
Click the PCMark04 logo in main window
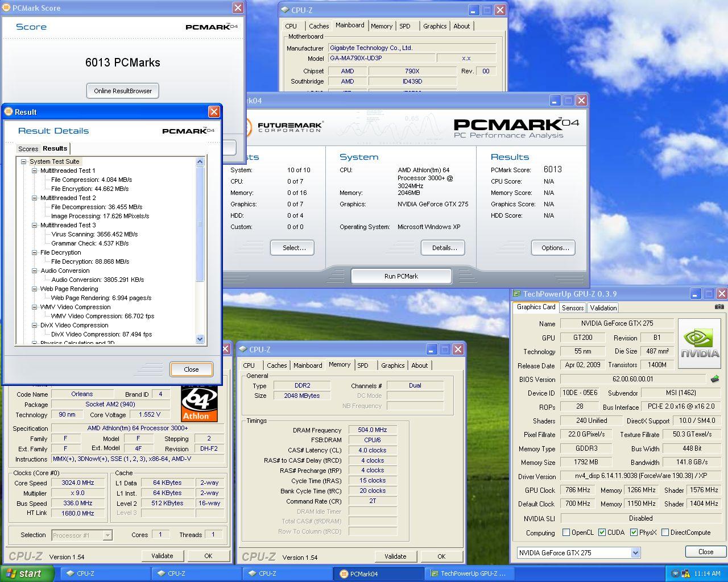(x=516, y=128)
